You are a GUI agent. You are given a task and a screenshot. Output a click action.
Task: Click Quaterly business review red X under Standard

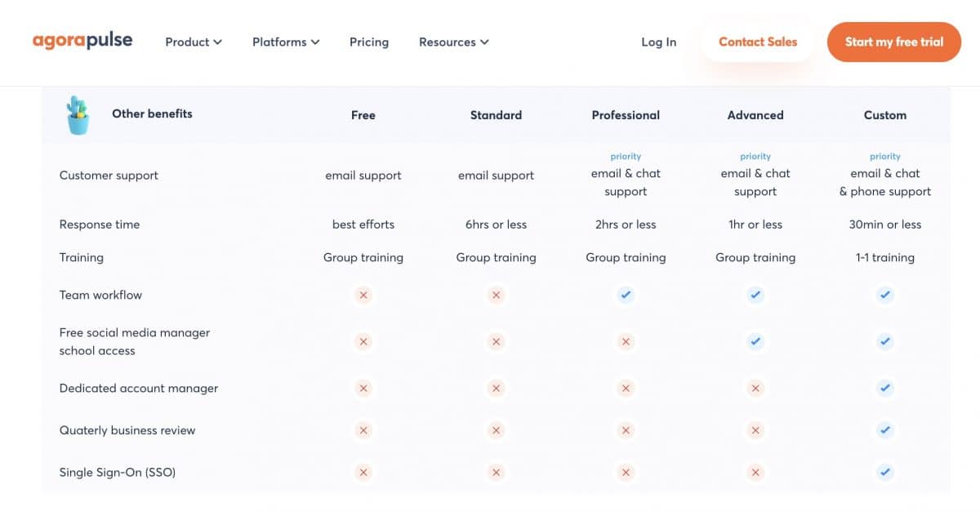click(496, 430)
